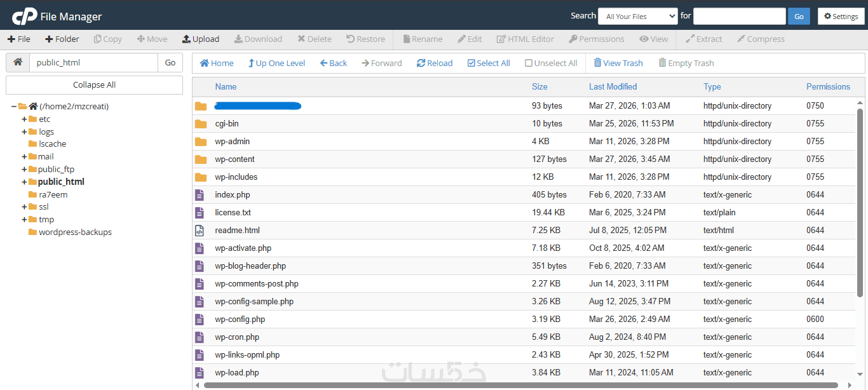Click the Upload toolbar button
Image resolution: width=868 pixels, height=390 pixels.
pyautogui.click(x=201, y=39)
